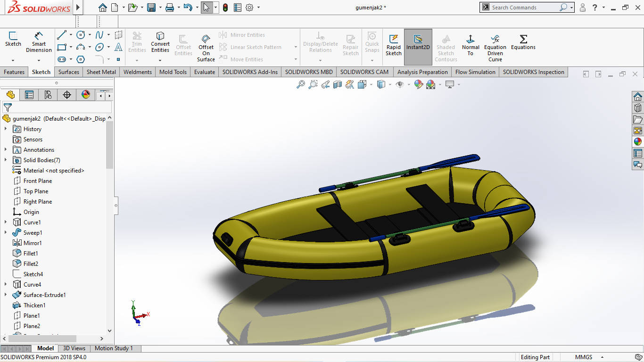Open the Convert Entities dropdown arrow
The width and height of the screenshot is (644, 362).
click(160, 60)
